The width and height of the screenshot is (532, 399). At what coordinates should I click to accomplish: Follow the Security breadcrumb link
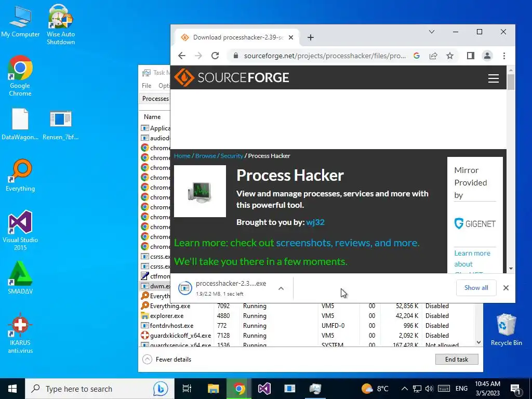click(232, 156)
